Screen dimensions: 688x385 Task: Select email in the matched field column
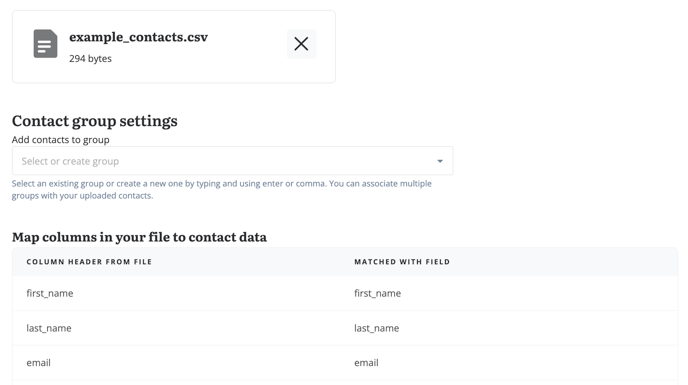click(366, 363)
